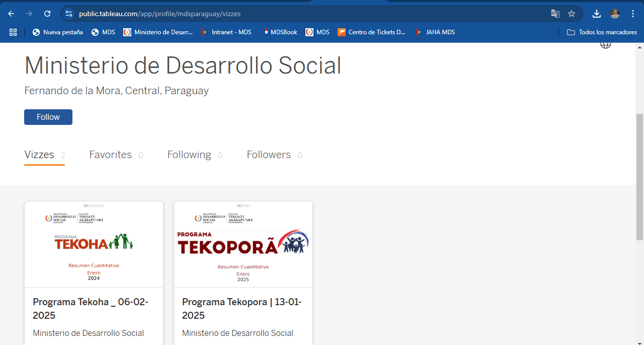
Task: Expand the Todos los marcadores folder
Action: pyautogui.click(x=602, y=32)
